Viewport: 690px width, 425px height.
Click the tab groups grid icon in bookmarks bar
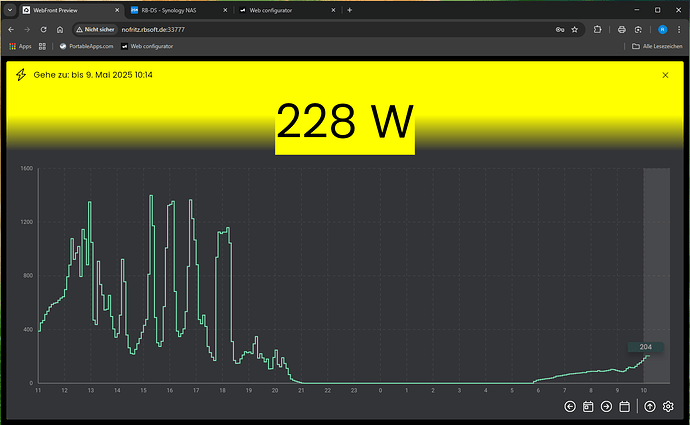[42, 46]
